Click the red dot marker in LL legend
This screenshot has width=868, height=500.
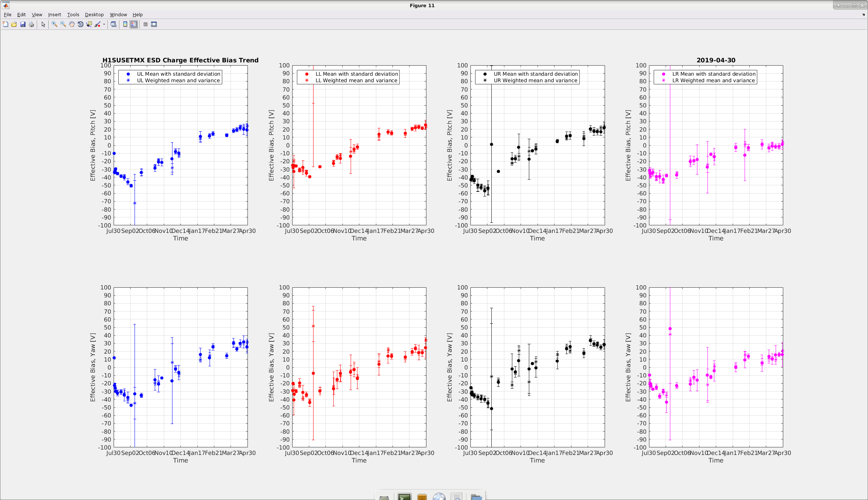[307, 74]
